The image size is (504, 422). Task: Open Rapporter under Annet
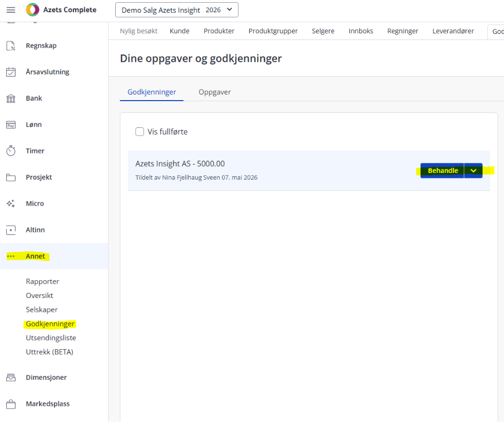[x=42, y=281]
